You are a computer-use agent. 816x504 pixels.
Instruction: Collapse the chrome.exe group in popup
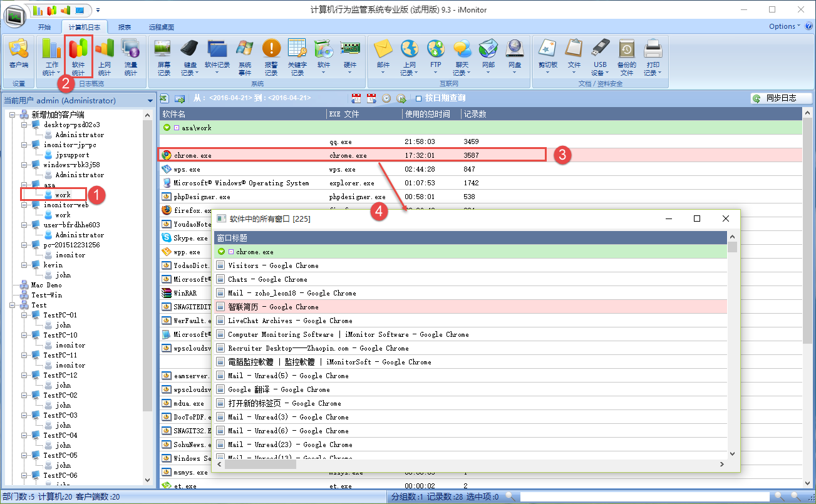220,252
